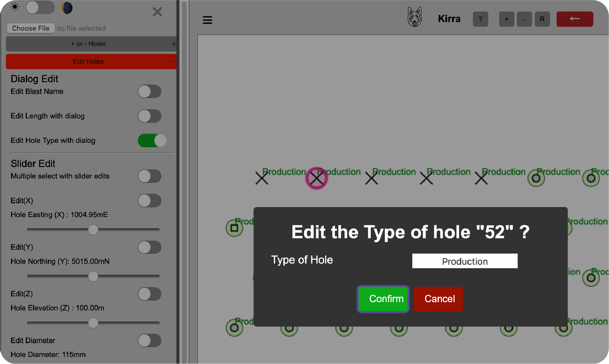
Task: Reset the view with the R icon
Action: tap(542, 19)
